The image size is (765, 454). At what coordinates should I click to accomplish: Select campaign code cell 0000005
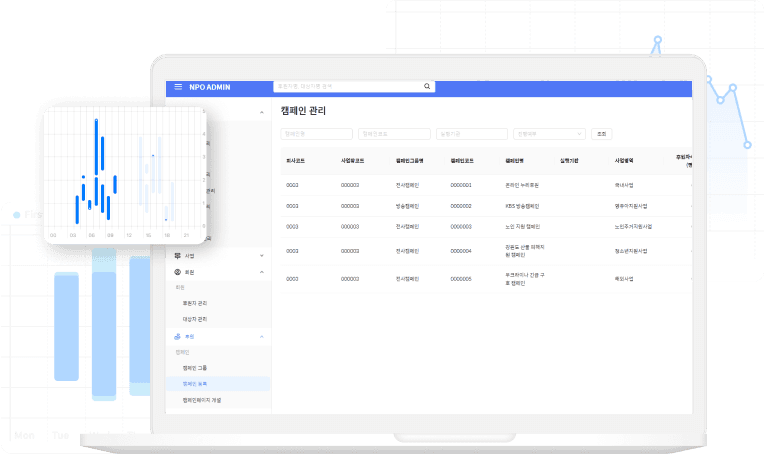[461, 279]
